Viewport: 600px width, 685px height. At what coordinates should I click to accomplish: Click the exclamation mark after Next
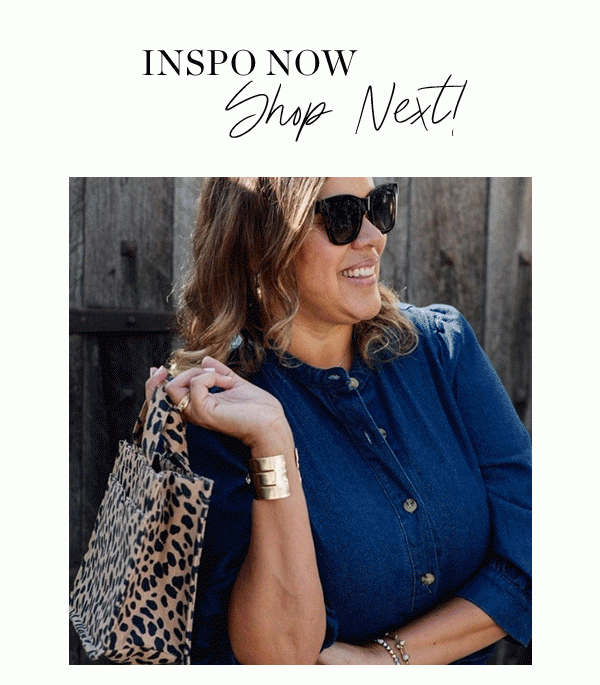click(458, 107)
